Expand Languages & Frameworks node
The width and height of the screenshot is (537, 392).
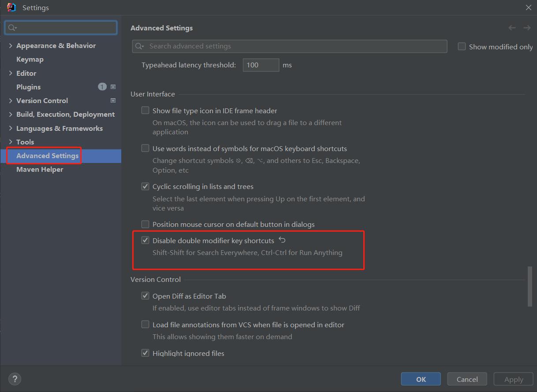[11, 128]
